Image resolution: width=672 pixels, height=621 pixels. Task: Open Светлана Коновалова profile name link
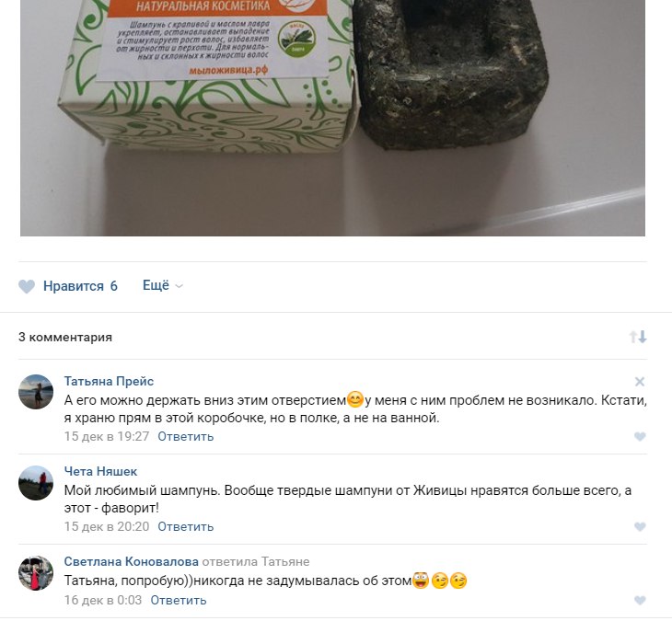pos(131,561)
